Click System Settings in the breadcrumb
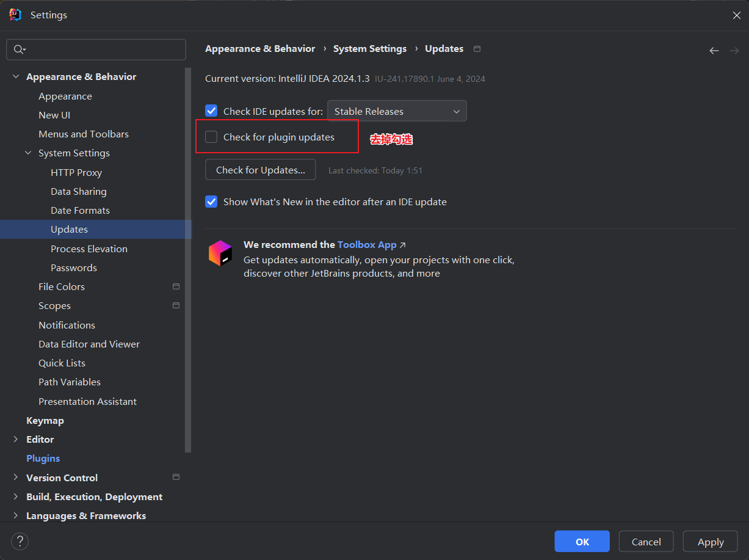The width and height of the screenshot is (749, 560). click(370, 49)
